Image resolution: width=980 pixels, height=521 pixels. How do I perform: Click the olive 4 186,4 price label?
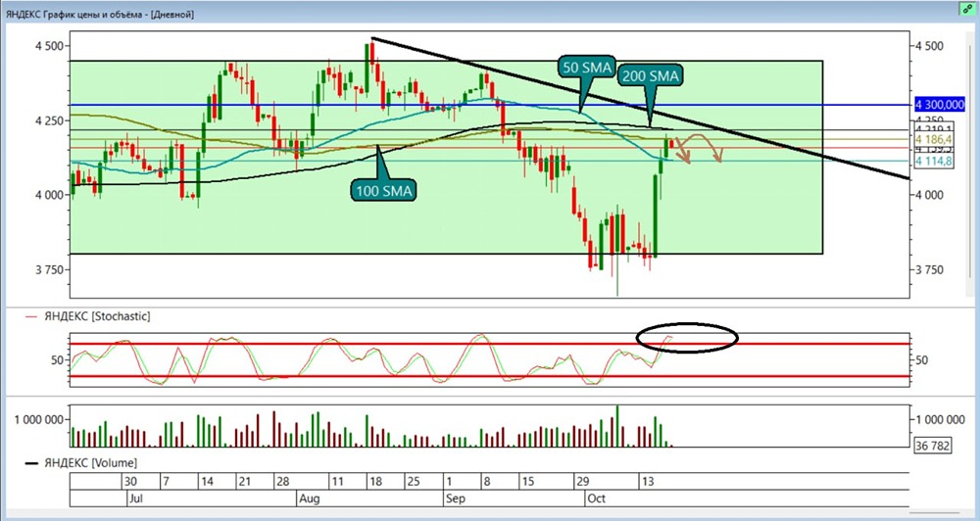933,138
